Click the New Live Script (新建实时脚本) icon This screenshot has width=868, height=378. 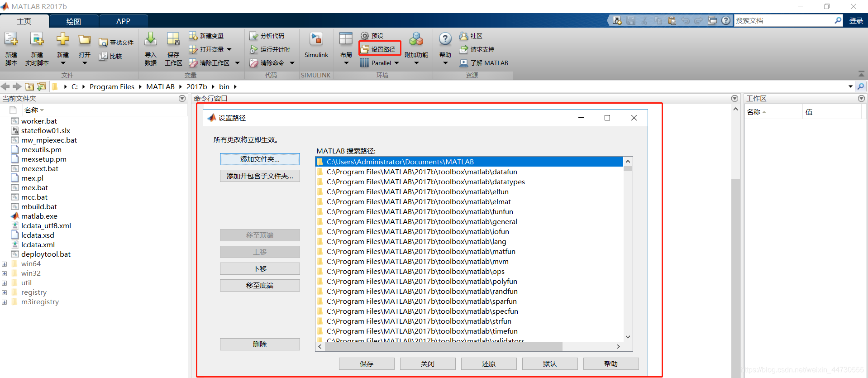tap(37, 39)
